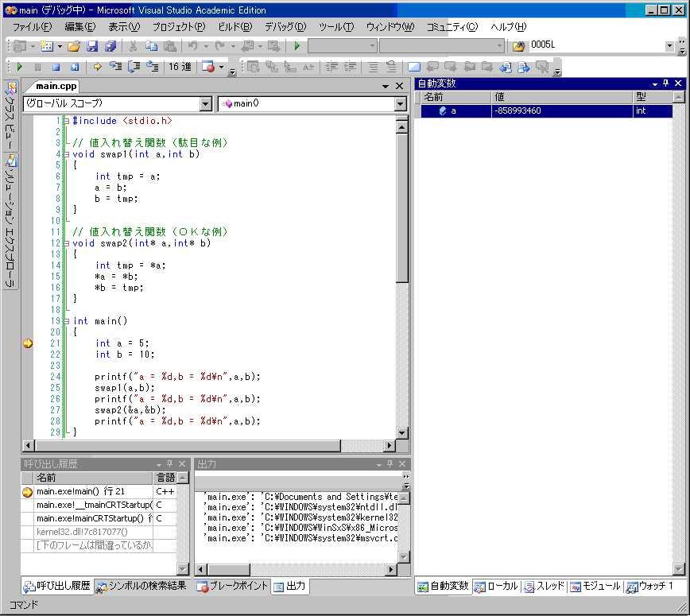Open the New Project dropdown arrow
The width and height of the screenshot is (690, 616).
33,46
